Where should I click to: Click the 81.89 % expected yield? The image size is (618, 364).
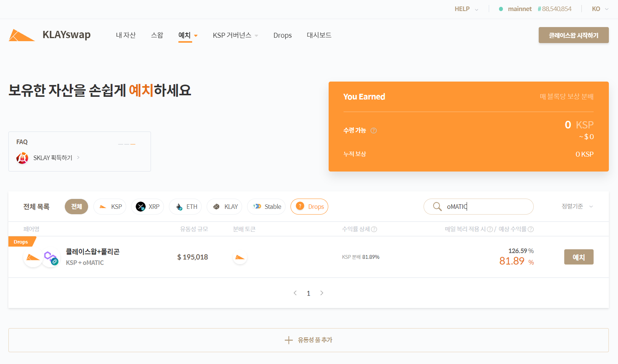(517, 261)
